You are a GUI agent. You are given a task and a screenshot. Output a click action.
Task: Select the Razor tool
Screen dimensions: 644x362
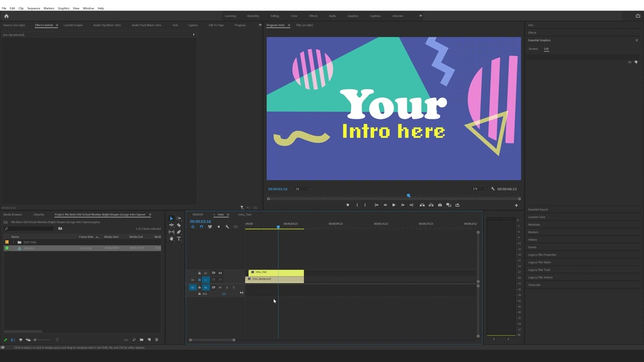pyautogui.click(x=179, y=225)
